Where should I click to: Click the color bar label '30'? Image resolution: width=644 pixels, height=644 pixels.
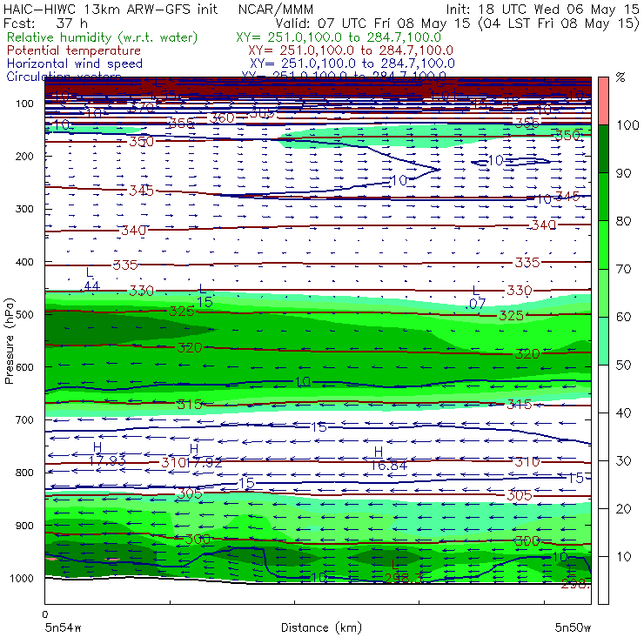pyautogui.click(x=623, y=461)
